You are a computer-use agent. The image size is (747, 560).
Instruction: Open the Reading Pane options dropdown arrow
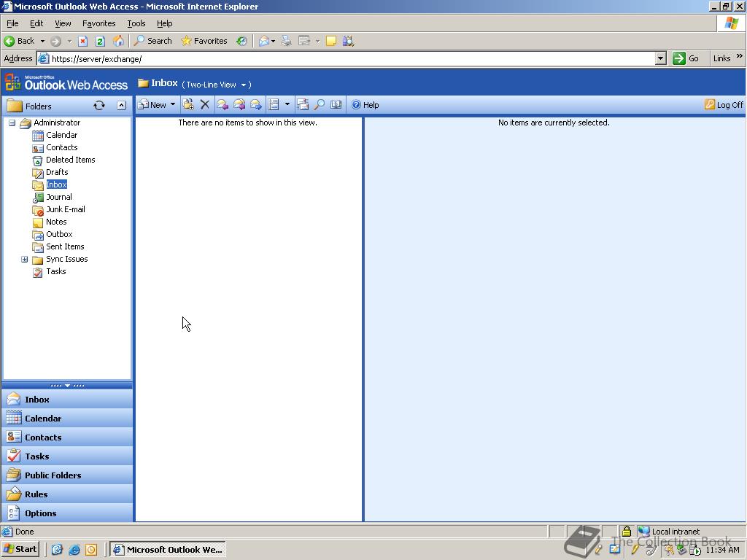click(x=287, y=104)
